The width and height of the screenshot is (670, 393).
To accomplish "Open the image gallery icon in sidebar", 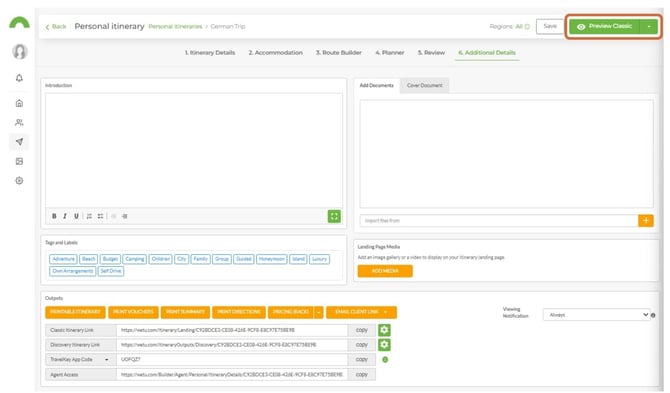I will coord(19,161).
